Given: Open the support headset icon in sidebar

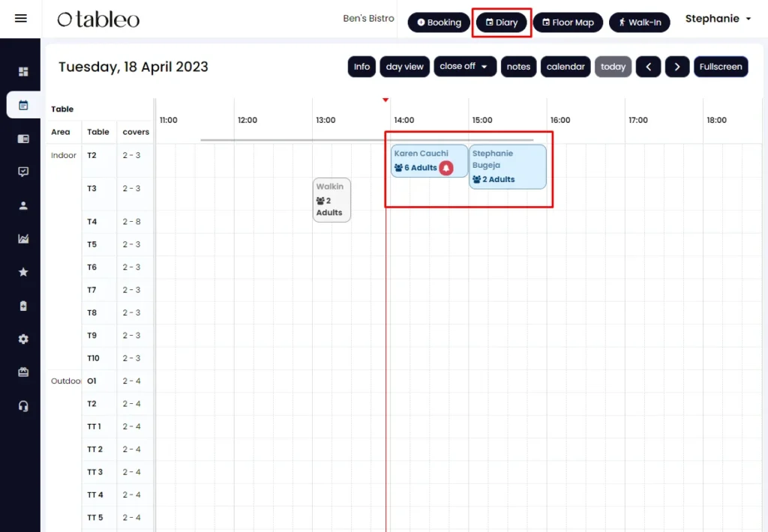Looking at the screenshot, I should [x=23, y=406].
